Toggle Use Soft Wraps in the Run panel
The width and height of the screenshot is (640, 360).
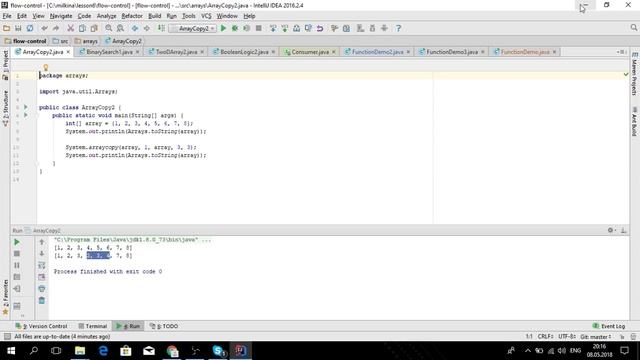(x=42, y=265)
